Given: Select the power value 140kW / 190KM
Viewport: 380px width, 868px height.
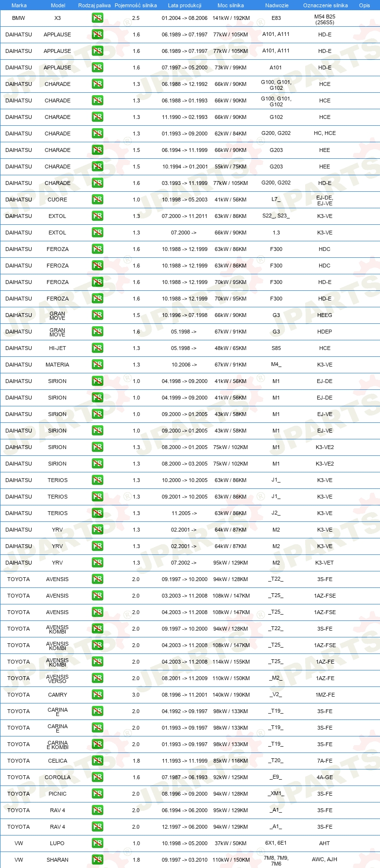Looking at the screenshot, I should coord(231,695).
